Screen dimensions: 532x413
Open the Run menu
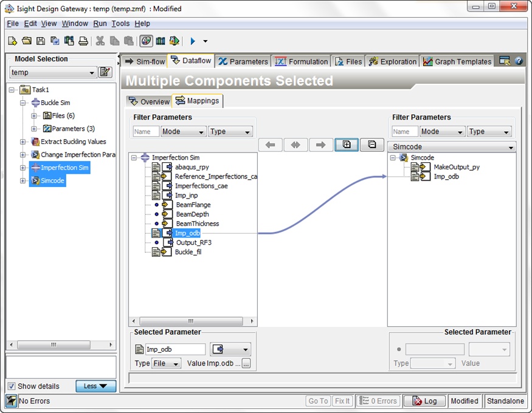(x=100, y=23)
